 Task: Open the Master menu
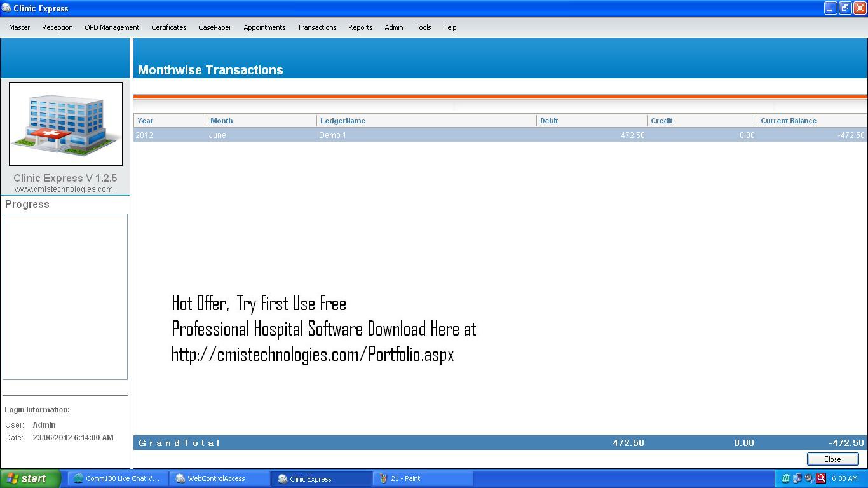19,27
